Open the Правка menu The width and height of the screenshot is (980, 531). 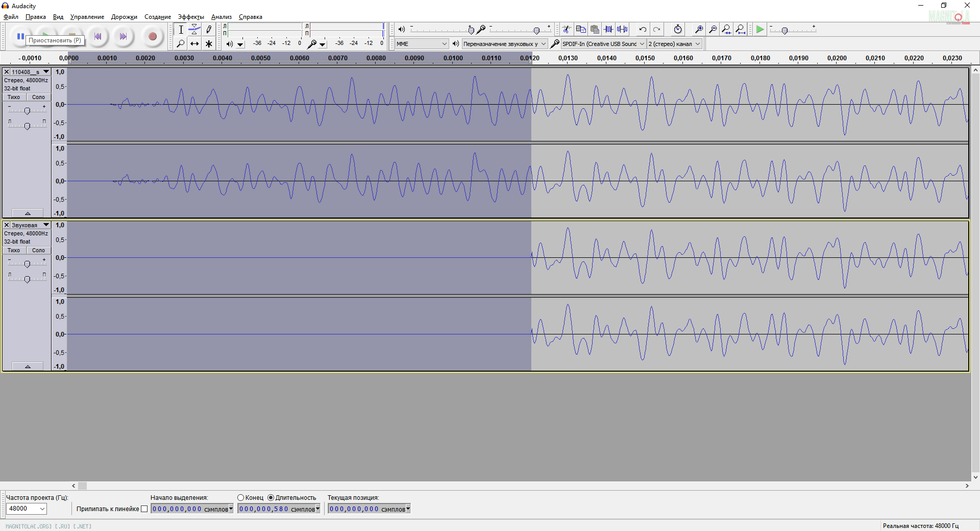(36, 17)
